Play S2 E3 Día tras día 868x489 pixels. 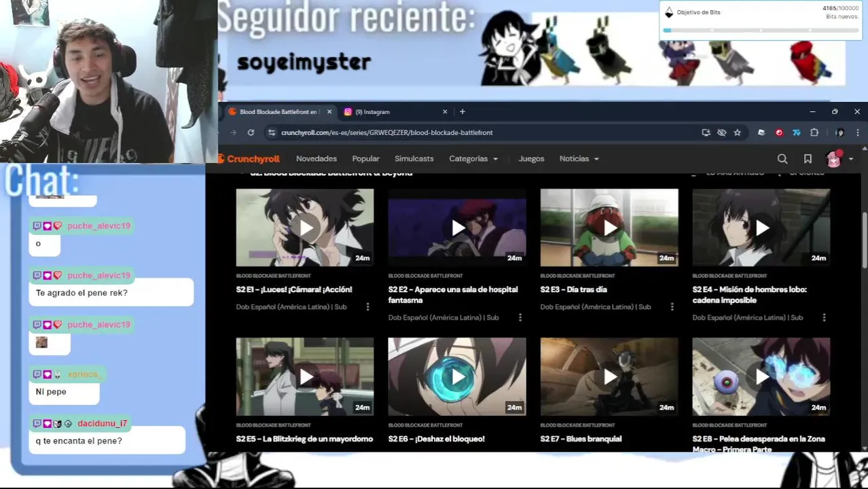click(x=609, y=228)
